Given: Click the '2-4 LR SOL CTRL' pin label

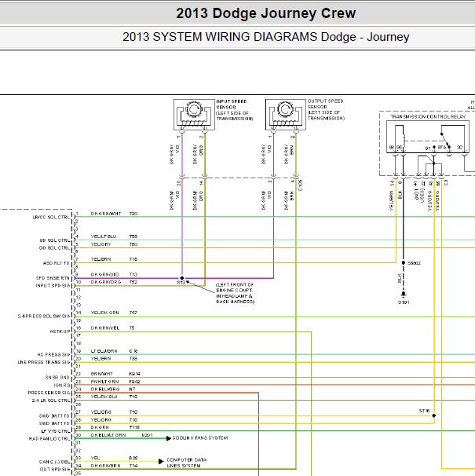Looking at the screenshot, I should click(x=51, y=401).
